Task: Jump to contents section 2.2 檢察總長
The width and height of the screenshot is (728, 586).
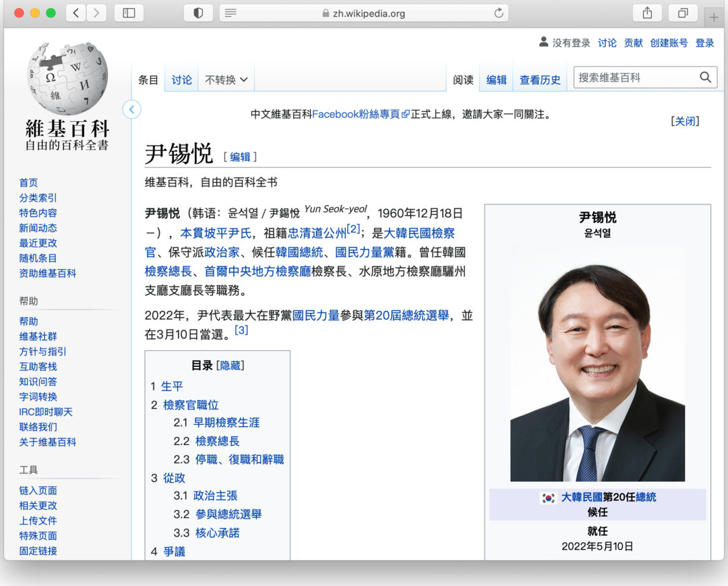Action: coord(217,441)
